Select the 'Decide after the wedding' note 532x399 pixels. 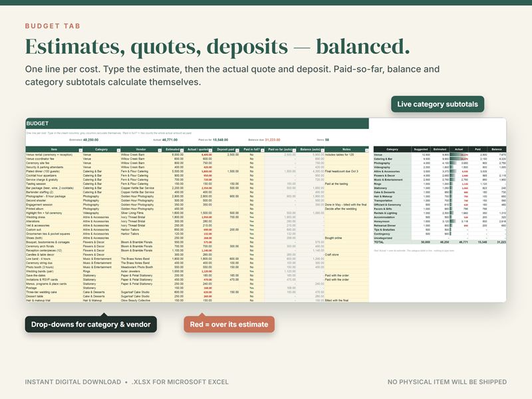point(346,209)
